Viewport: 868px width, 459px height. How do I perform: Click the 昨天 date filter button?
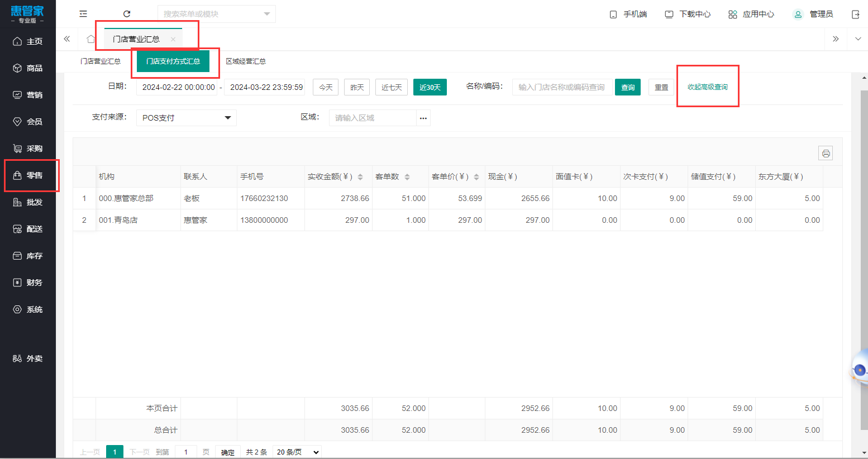357,87
